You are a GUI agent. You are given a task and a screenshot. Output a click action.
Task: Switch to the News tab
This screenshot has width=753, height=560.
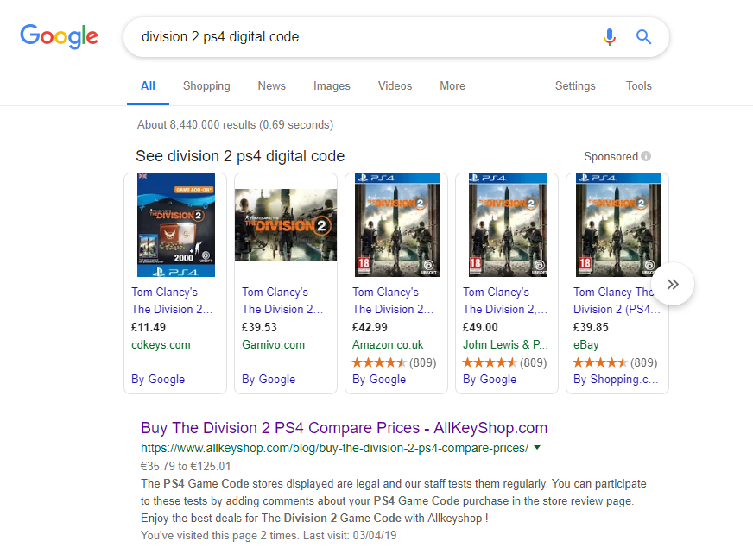pos(272,86)
